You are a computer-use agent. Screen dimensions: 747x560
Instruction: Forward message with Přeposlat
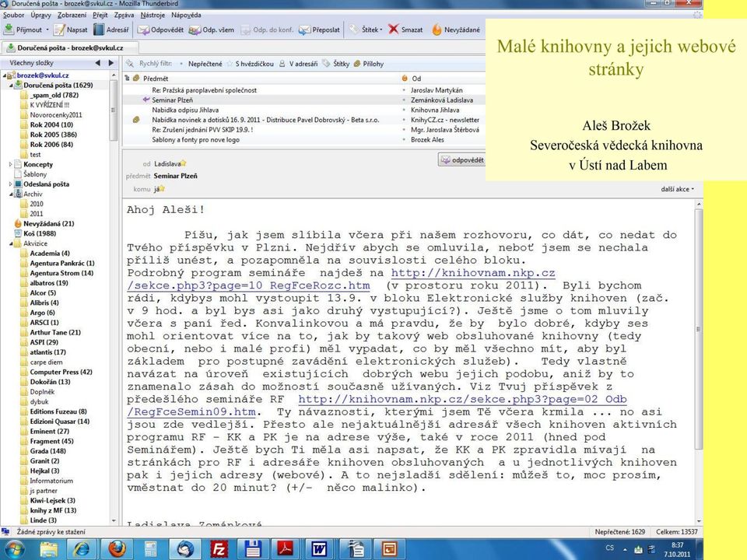[319, 30]
